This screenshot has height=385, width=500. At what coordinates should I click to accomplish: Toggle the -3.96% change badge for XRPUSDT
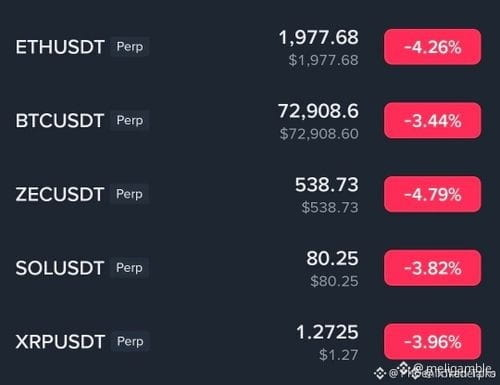click(x=432, y=342)
